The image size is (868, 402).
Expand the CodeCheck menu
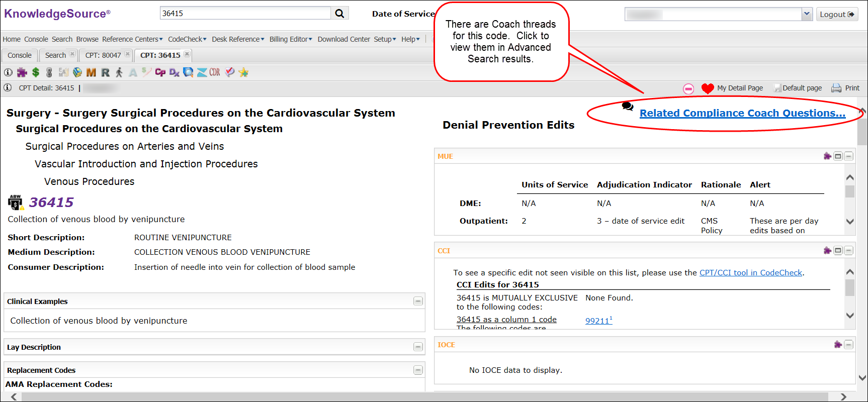click(x=187, y=39)
